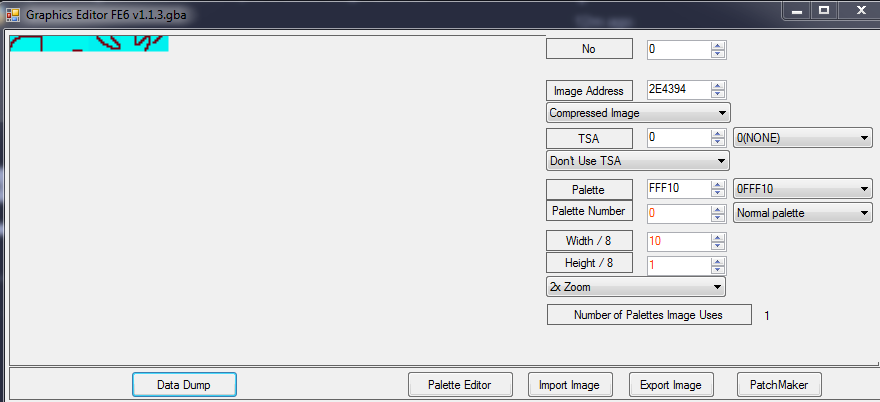Click the Import Image button
Image resolution: width=880 pixels, height=402 pixels.
tap(569, 384)
